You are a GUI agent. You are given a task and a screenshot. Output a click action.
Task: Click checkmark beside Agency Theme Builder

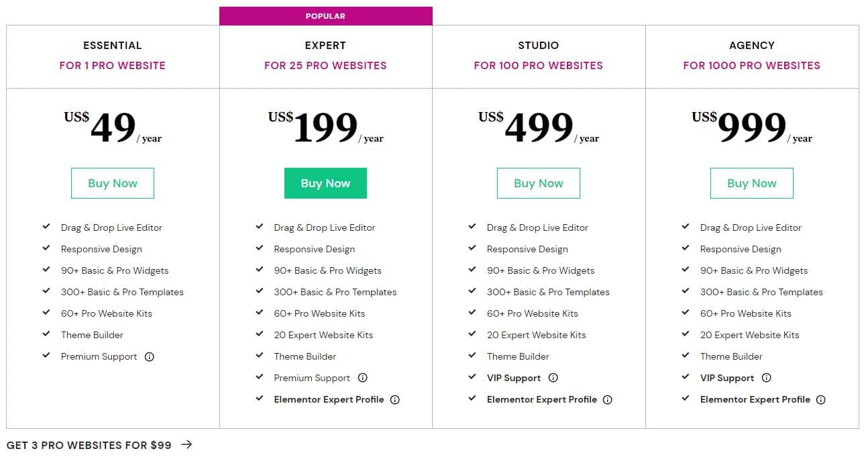click(686, 356)
